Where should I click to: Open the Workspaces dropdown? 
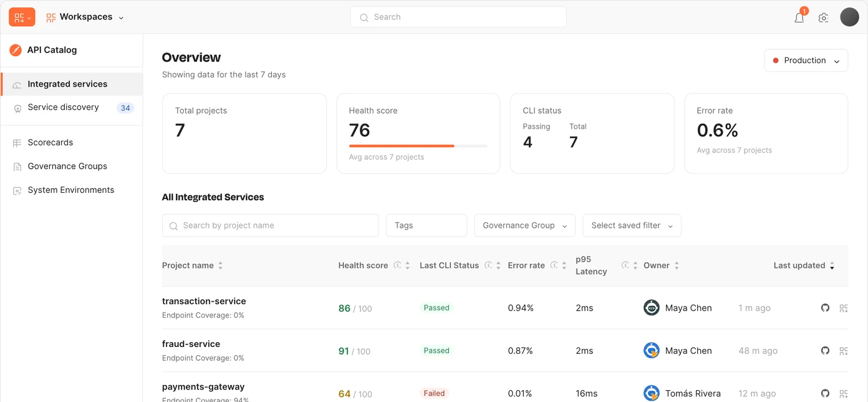(x=85, y=17)
